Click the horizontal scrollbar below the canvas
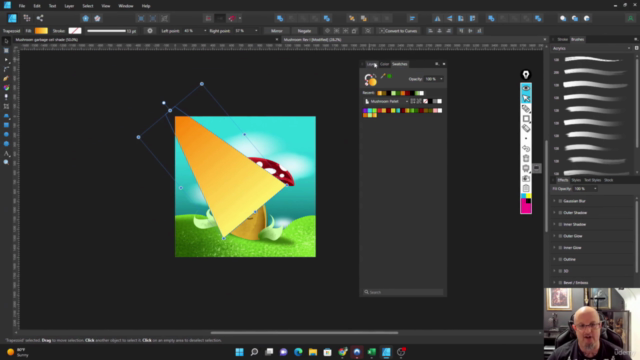 click(304, 333)
